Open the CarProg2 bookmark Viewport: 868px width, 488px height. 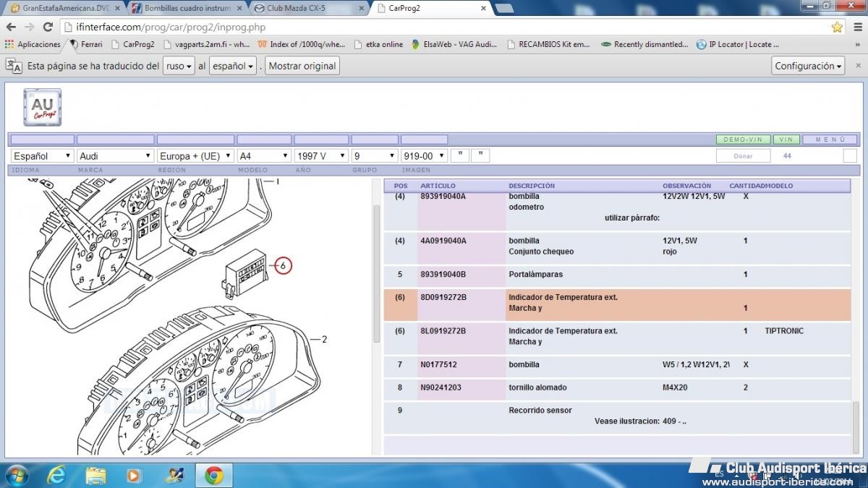point(133,44)
